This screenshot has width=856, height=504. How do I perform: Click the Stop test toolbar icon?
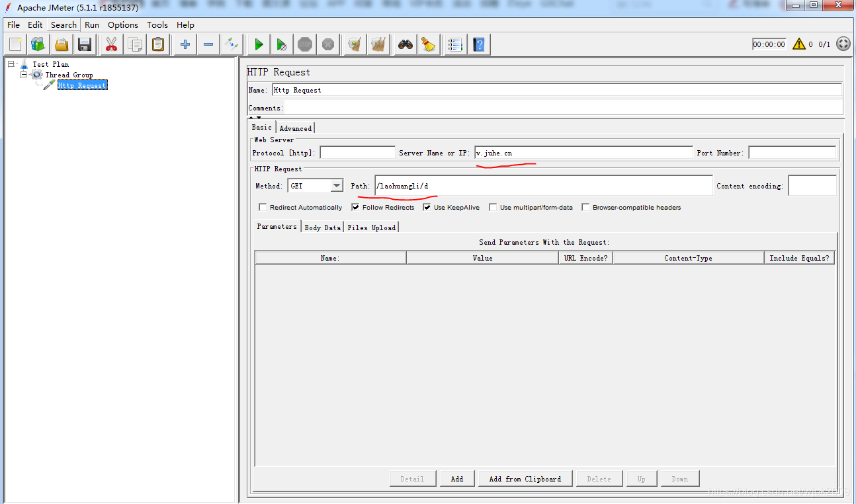pyautogui.click(x=305, y=44)
